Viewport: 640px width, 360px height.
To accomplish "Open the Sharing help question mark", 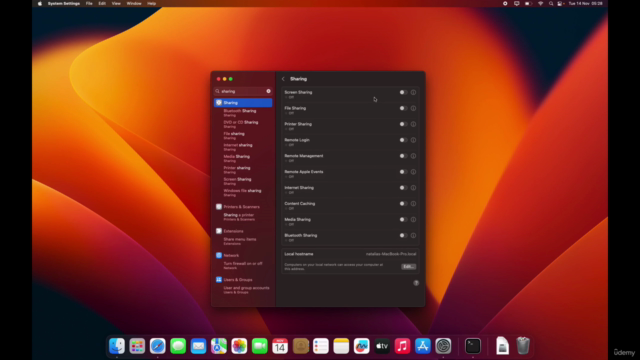I will tap(416, 283).
